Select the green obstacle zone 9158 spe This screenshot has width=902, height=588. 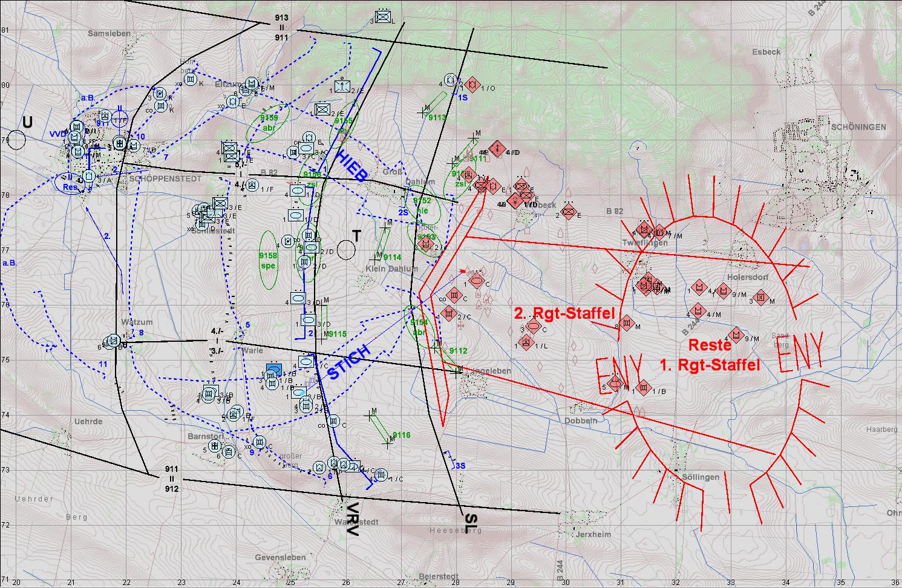(x=268, y=260)
